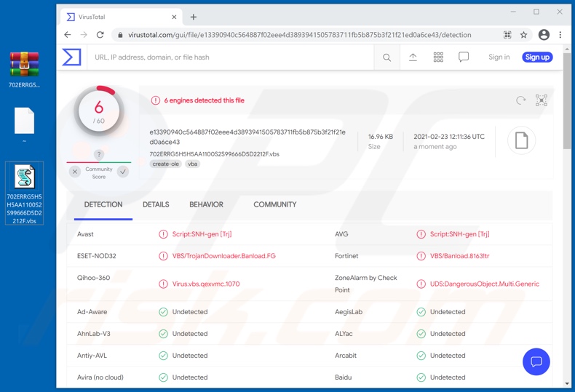Open a new browser tab
Image resolution: width=575 pixels, height=392 pixels.
pyautogui.click(x=194, y=17)
